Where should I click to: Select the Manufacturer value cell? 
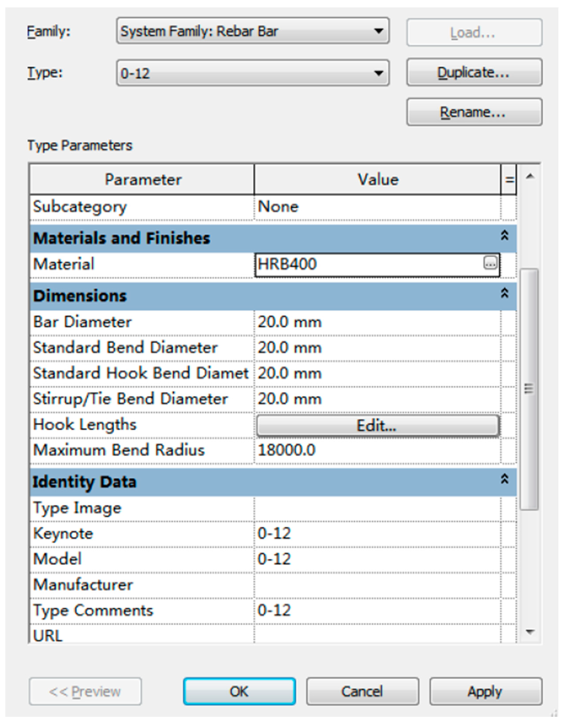pos(377,585)
